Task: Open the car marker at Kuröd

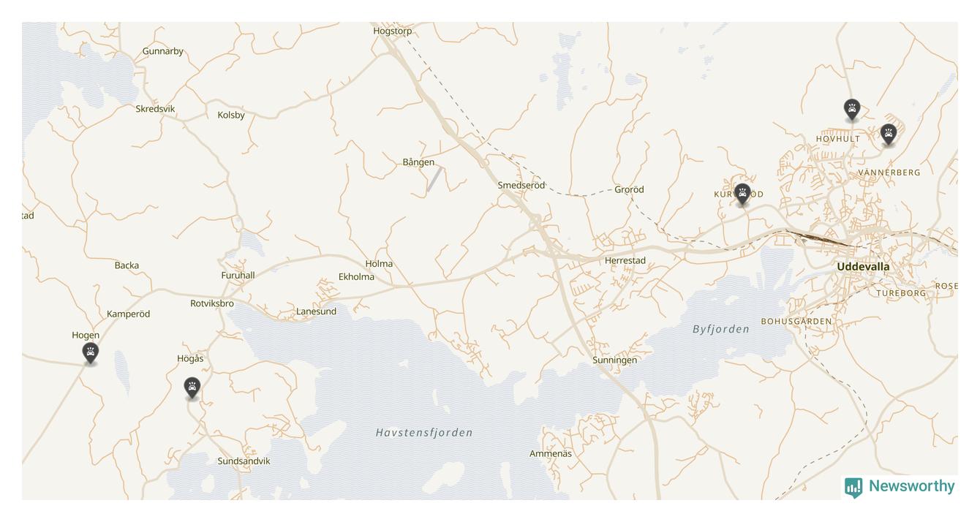Action: click(x=742, y=194)
